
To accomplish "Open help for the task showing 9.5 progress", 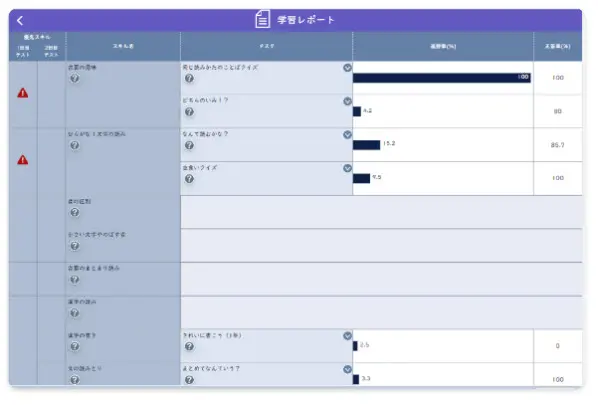I will click(x=189, y=179).
